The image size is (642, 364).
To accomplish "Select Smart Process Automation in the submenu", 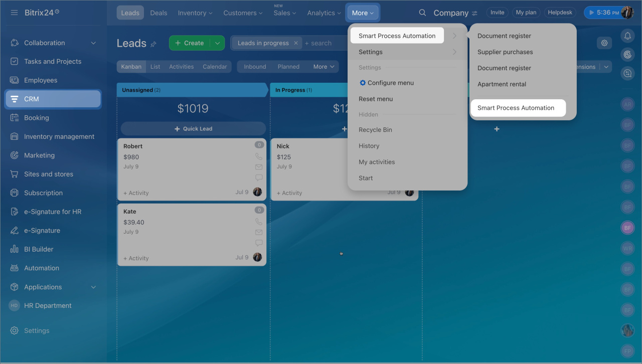I will tap(518, 108).
